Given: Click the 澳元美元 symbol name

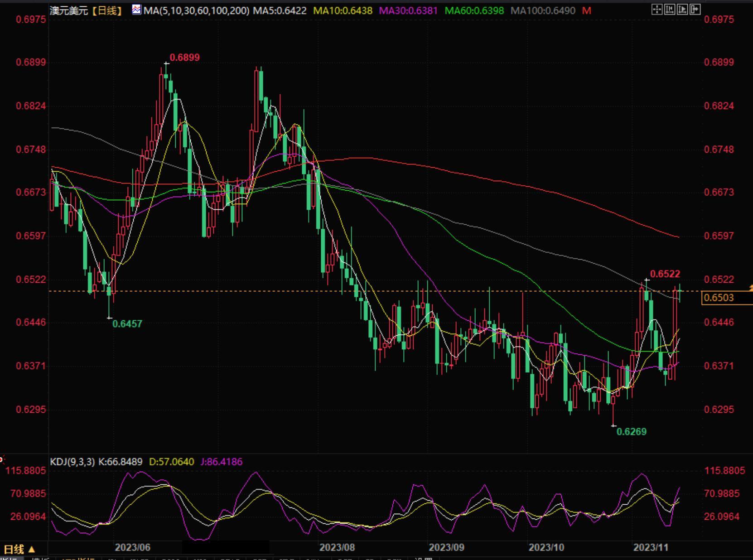Looking at the screenshot, I should click(x=69, y=10).
